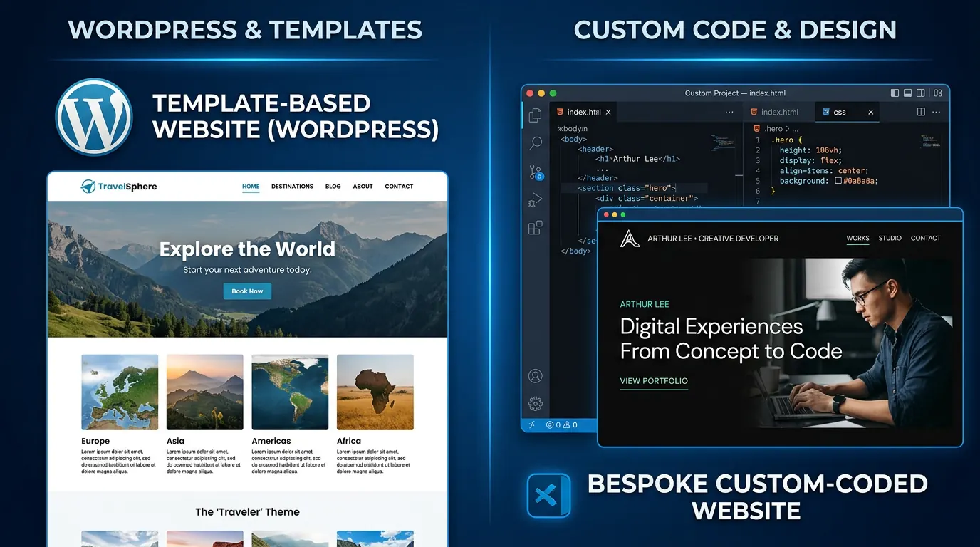Open WORKS in the Arthur Lee site menu
The image size is (980, 547).
tap(857, 238)
